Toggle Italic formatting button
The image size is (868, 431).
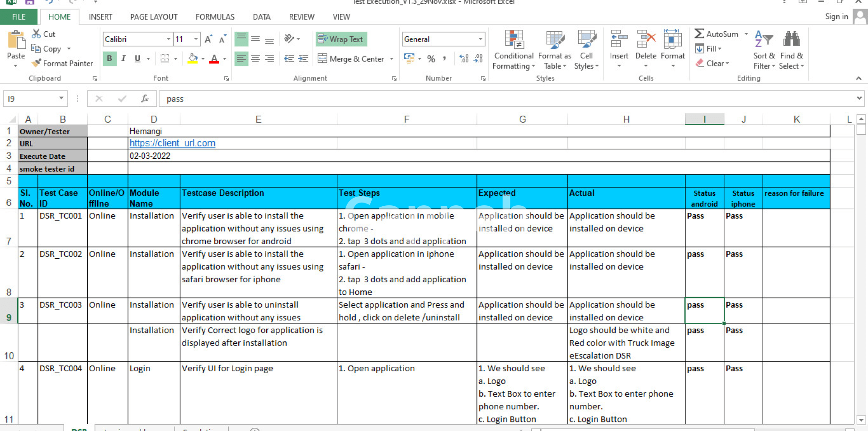(123, 59)
